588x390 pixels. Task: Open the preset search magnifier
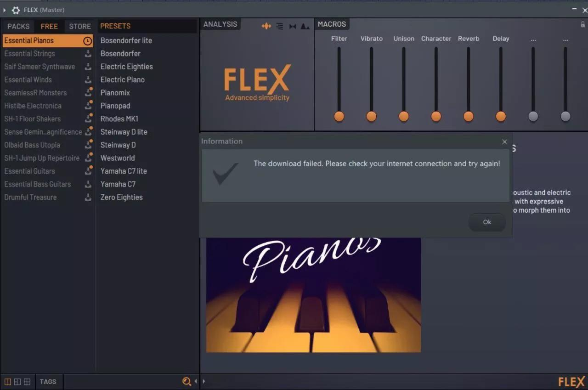pos(187,381)
